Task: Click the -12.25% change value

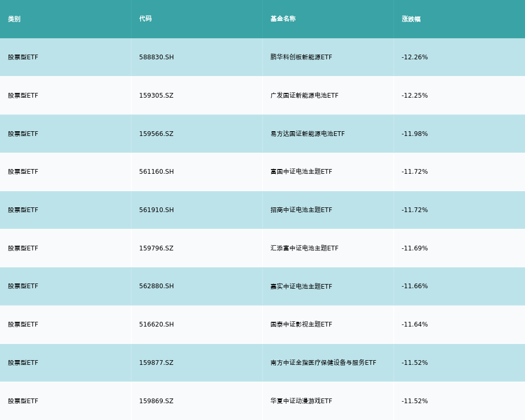Action: [415, 96]
